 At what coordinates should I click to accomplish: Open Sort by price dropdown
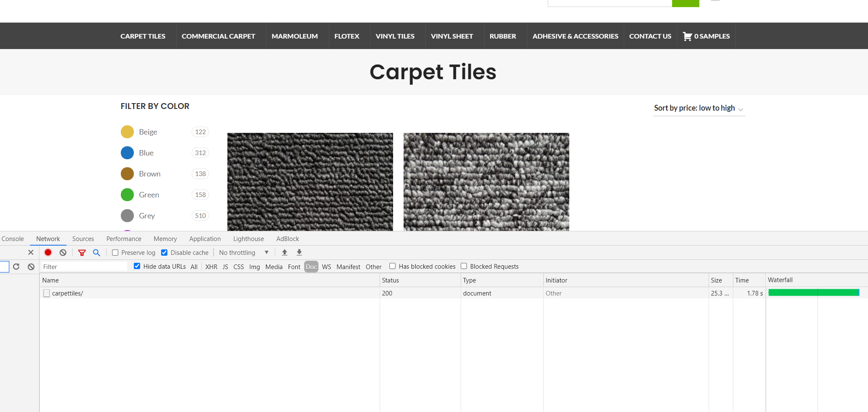click(x=699, y=108)
